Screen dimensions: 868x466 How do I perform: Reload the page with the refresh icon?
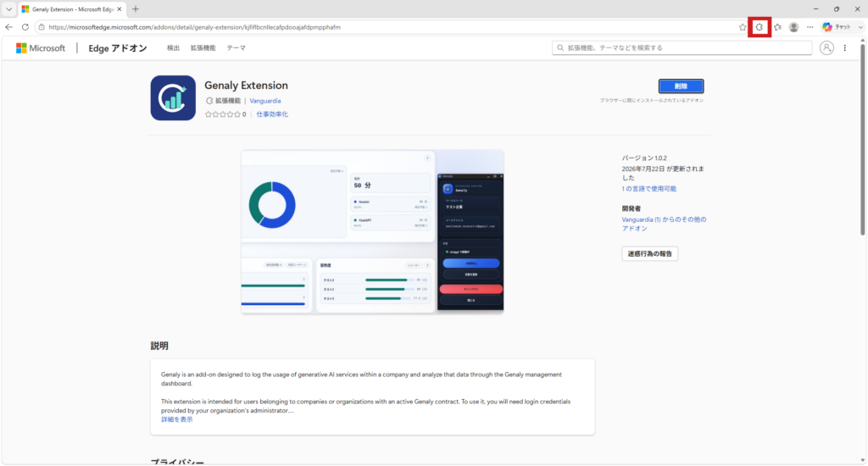(25, 27)
